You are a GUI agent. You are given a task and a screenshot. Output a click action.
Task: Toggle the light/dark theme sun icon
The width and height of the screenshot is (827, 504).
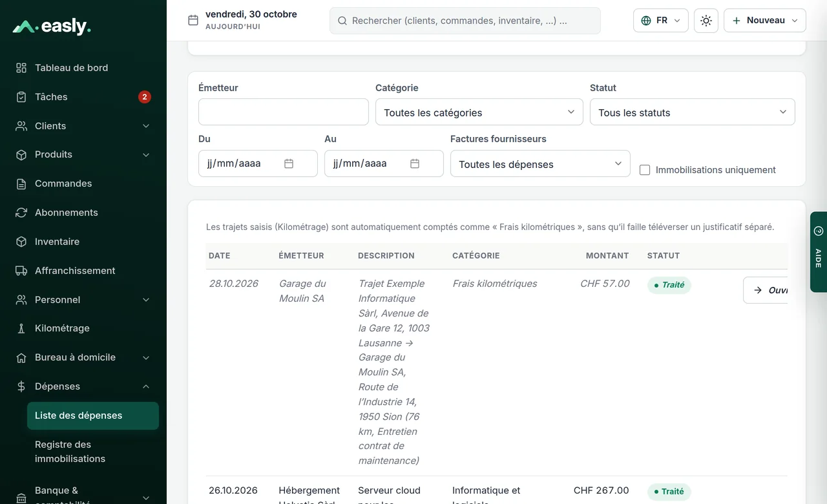pos(706,21)
